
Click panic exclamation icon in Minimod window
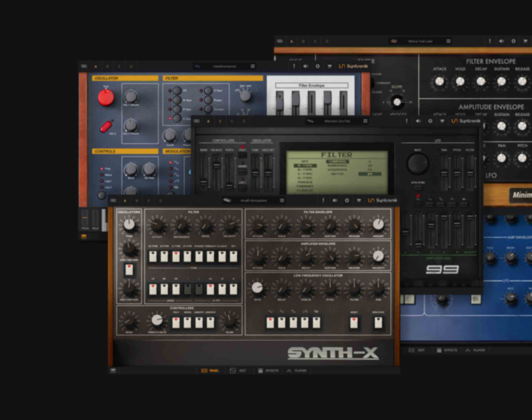[x=490, y=41]
